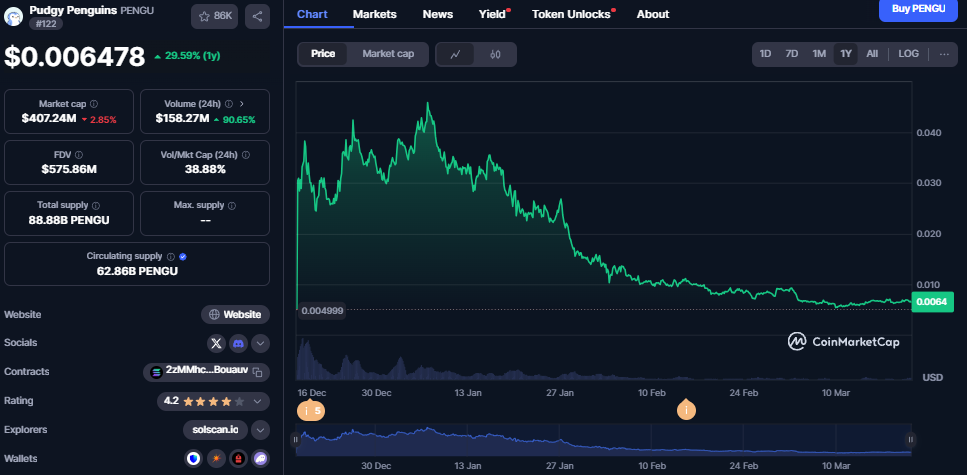Add PENGU to watchlist via star button
The width and height of the screenshot is (967, 475).
(215, 16)
